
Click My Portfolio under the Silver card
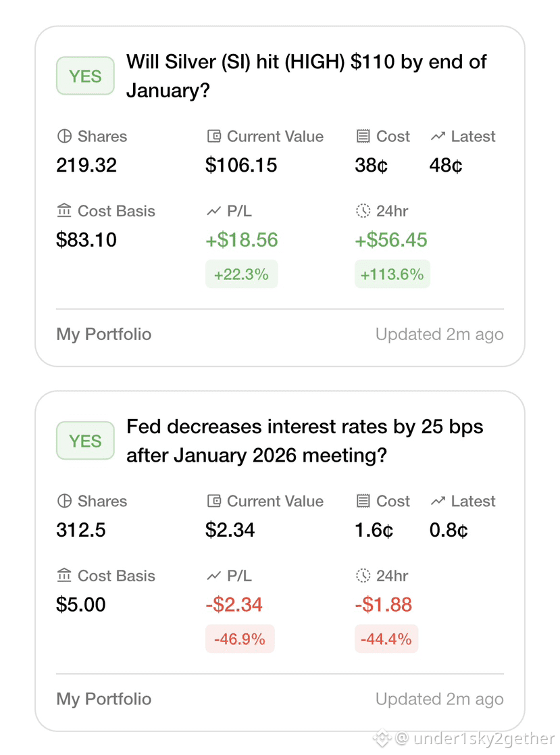(104, 334)
